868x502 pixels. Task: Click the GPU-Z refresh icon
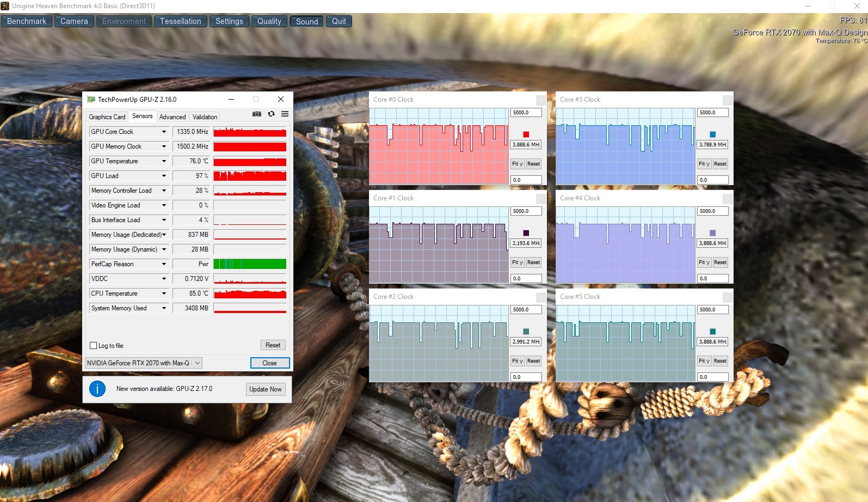click(271, 114)
